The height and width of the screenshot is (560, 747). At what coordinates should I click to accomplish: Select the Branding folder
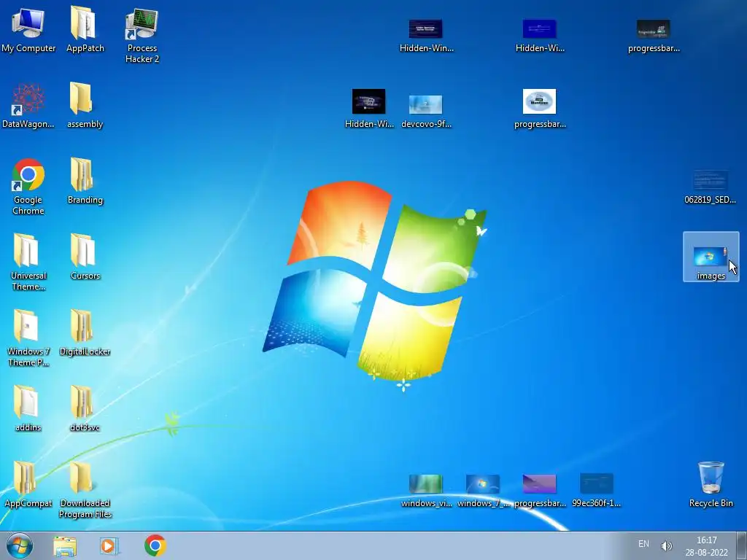(85, 182)
